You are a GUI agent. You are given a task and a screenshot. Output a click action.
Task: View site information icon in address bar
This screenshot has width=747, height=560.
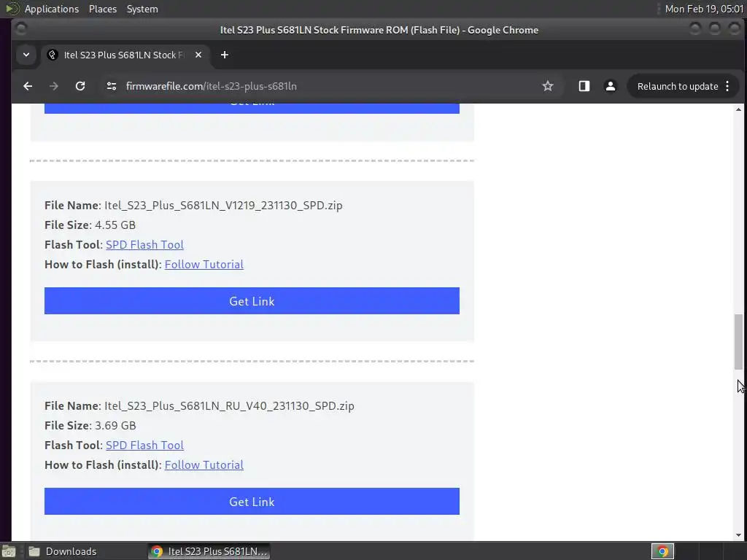click(x=112, y=86)
